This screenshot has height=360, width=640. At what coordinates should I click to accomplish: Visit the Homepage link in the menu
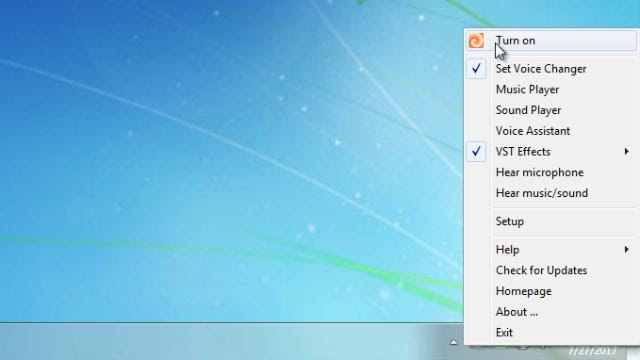pyautogui.click(x=524, y=291)
